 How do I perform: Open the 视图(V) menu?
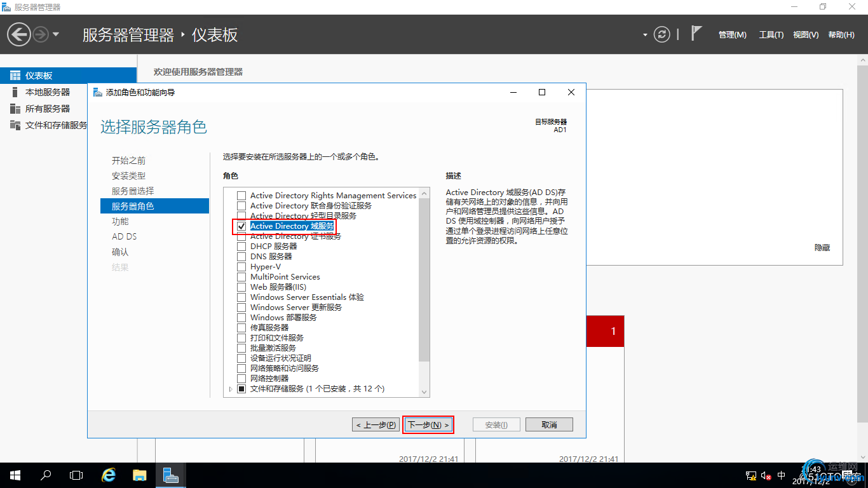tap(806, 35)
